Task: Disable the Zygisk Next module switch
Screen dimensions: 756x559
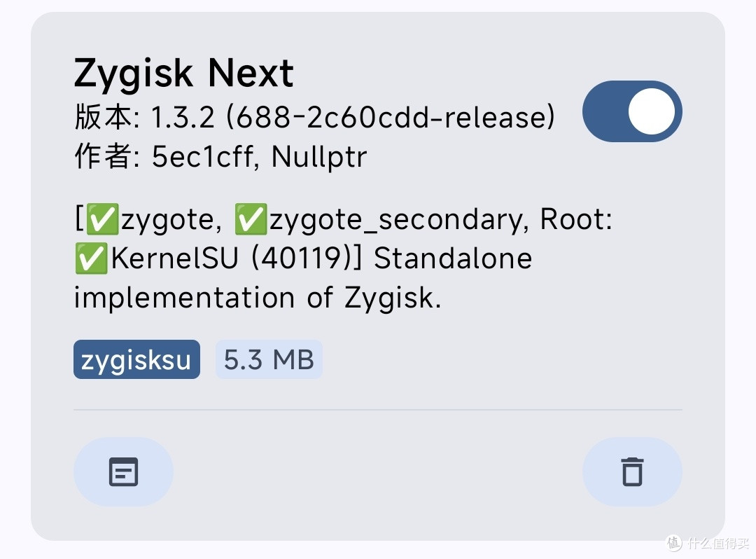Action: coord(632,111)
